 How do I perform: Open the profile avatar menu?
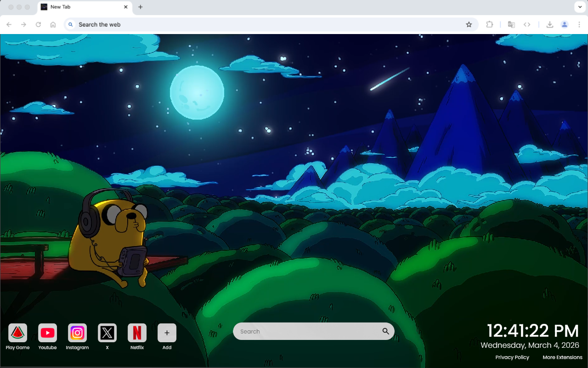(565, 24)
